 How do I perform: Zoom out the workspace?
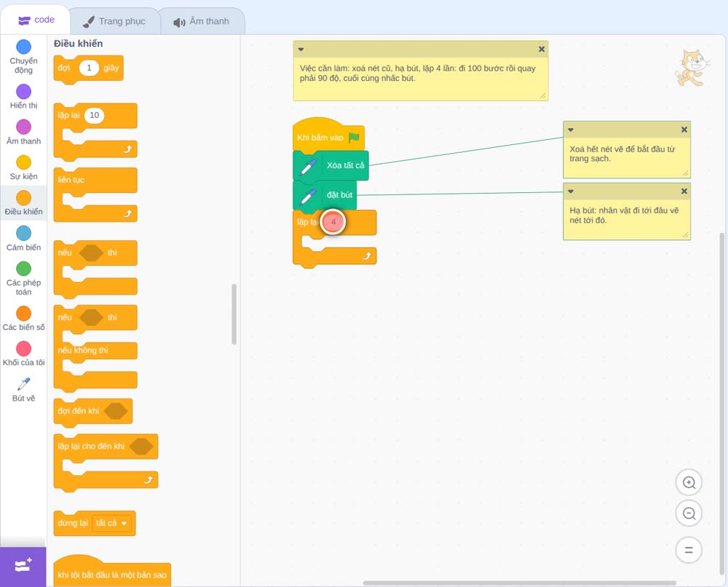[689, 513]
